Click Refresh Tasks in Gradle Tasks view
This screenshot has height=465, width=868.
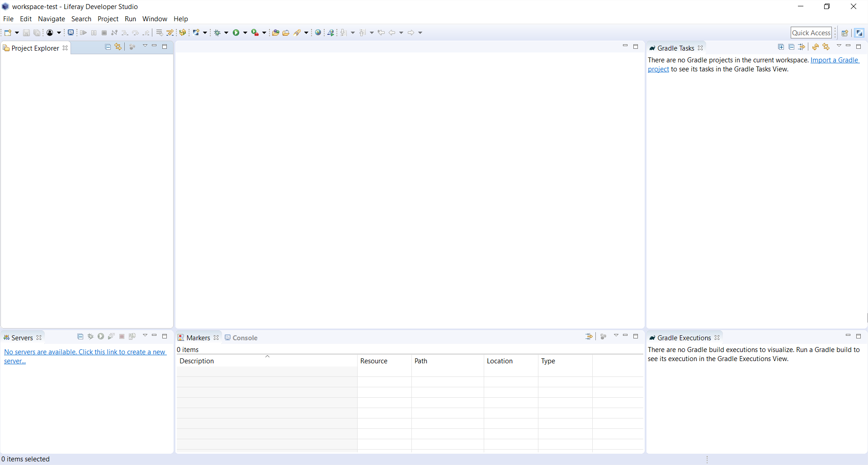(816, 47)
